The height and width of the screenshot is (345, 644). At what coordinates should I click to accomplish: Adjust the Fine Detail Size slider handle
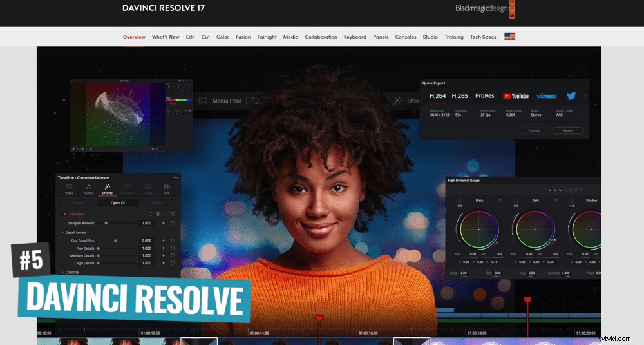115,241
